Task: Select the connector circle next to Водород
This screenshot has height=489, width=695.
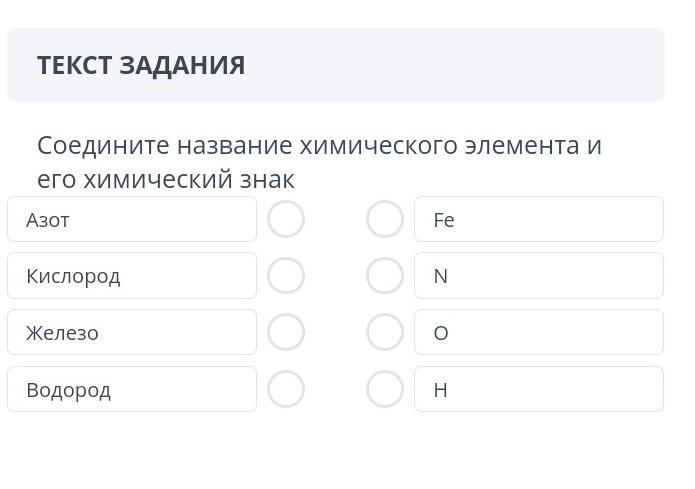Action: 286,390
